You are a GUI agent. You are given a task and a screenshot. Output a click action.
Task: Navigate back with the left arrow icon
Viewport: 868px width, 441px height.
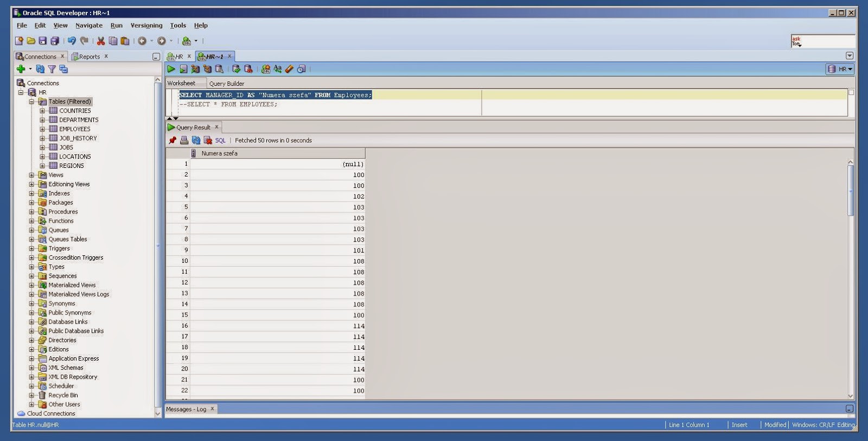142,41
